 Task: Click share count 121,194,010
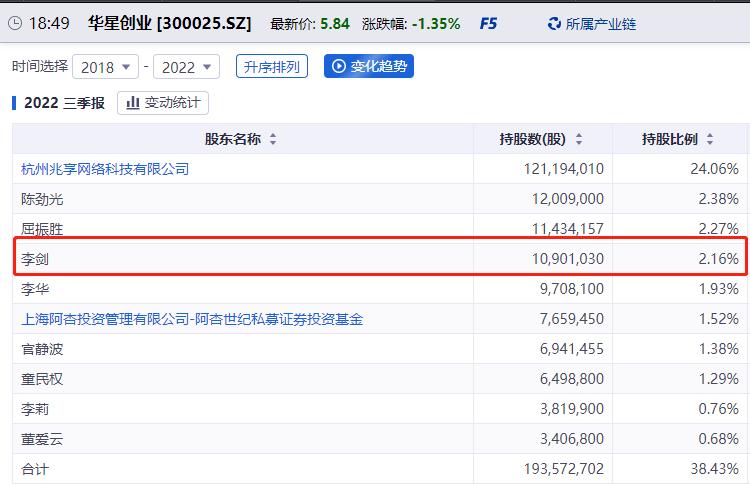(564, 169)
